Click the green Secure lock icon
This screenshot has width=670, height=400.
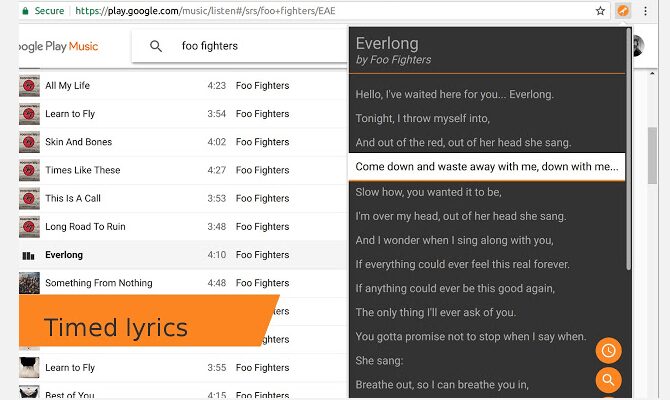point(25,11)
